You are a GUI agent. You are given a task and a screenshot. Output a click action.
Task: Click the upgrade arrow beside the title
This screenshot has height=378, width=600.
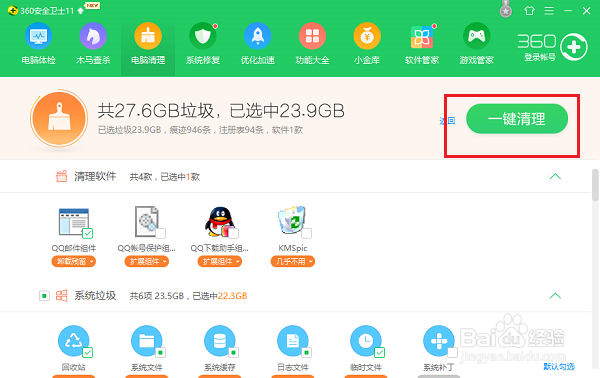click(x=80, y=11)
